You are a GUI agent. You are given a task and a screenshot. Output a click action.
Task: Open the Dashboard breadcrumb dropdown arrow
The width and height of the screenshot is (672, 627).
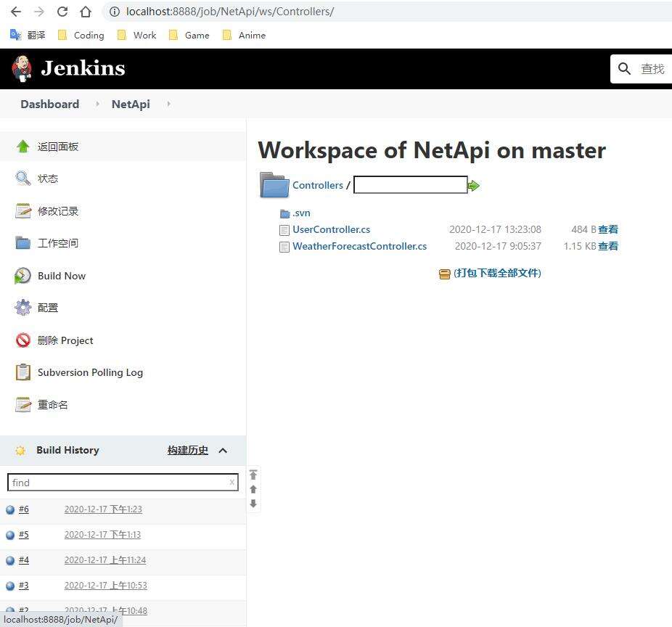click(x=97, y=104)
